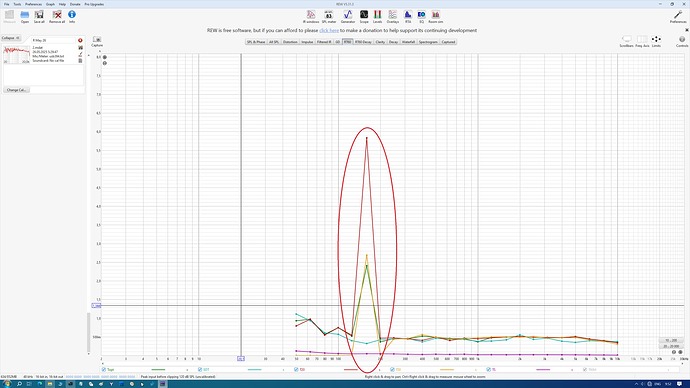
Task: Open the RTA analyzer
Action: [408, 17]
